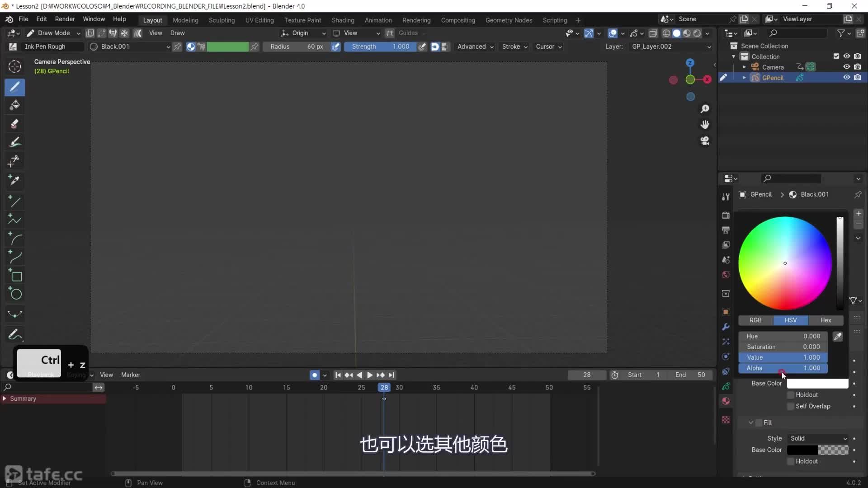Switch to the Sculpting workspace tab
This screenshot has width=868, height=488.
(222, 20)
